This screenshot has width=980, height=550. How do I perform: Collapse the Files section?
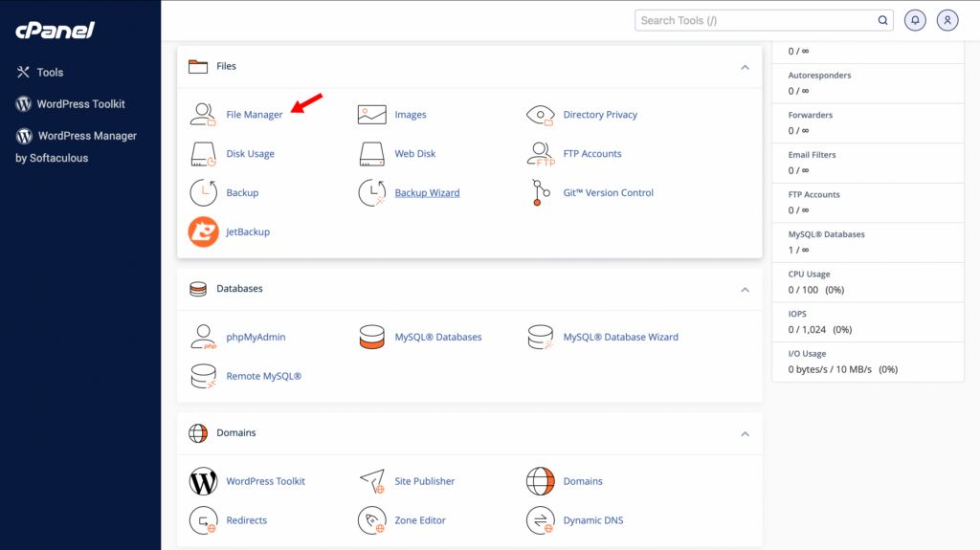(x=745, y=67)
